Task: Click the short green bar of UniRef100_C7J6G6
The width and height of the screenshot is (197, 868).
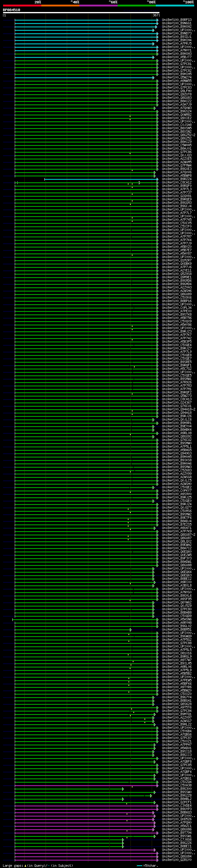Action: (69, 839)
